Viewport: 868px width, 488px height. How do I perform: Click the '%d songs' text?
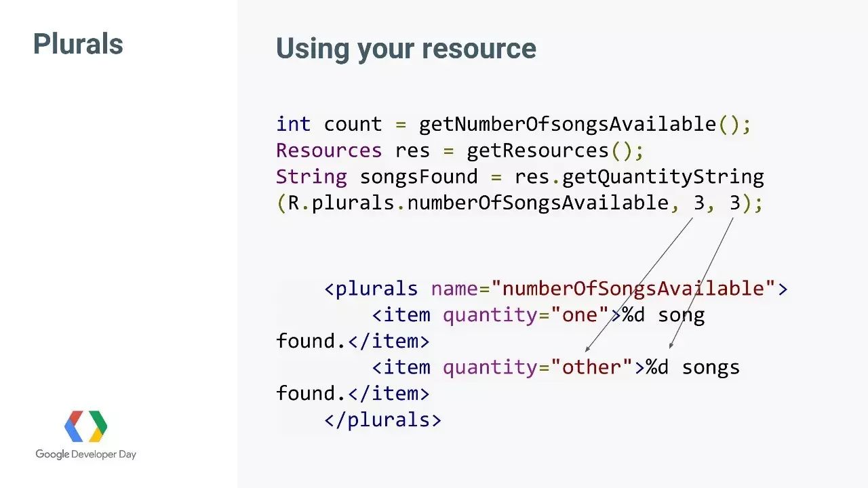point(692,367)
